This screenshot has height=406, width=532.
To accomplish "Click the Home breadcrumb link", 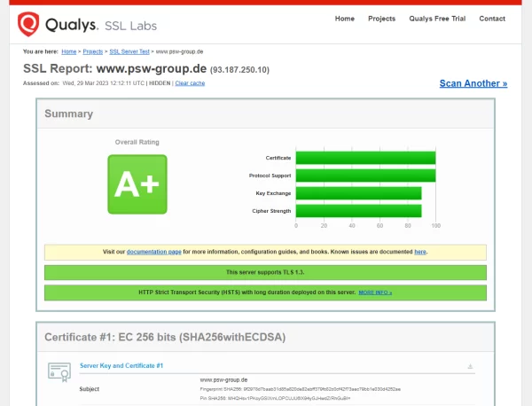I will tap(68, 52).
